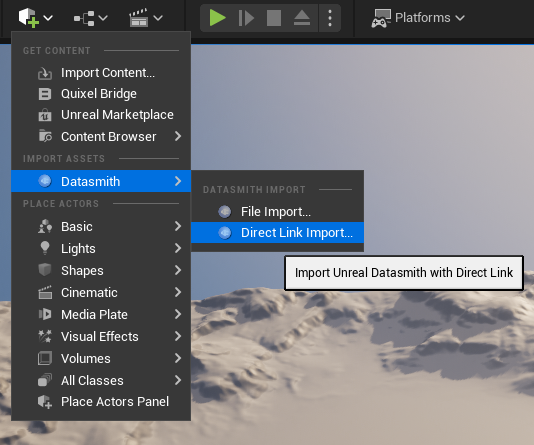534x445 pixels.
Task: Open the Lights submenu
Action: [x=101, y=248]
